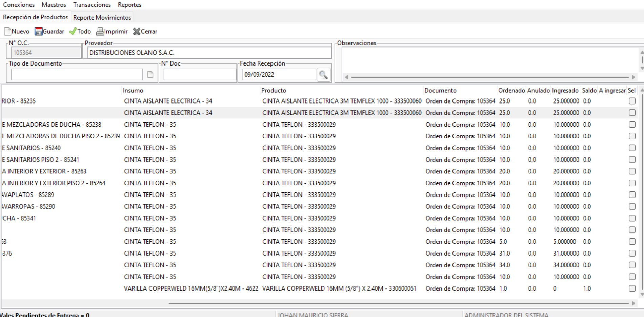This screenshot has width=644, height=317.
Task: Open the Reportes menu
Action: tap(129, 5)
